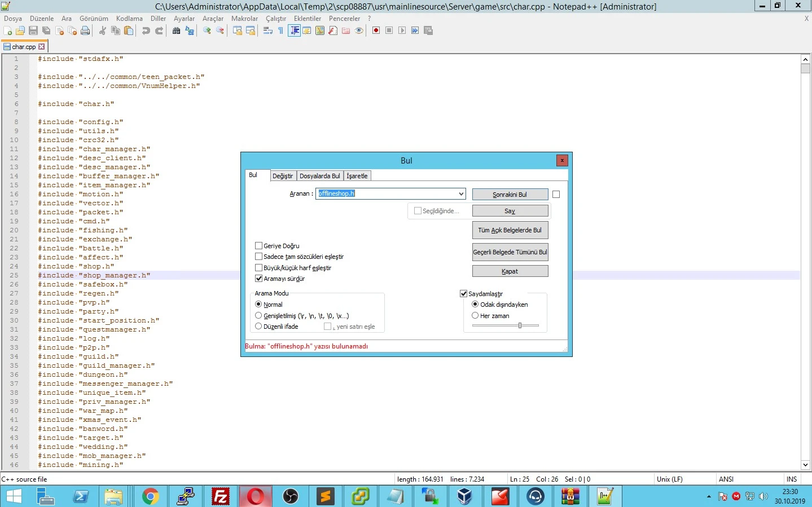Enable Sadece tam sözcükleri eşleştir checkbox
The image size is (812, 507).
258,257
